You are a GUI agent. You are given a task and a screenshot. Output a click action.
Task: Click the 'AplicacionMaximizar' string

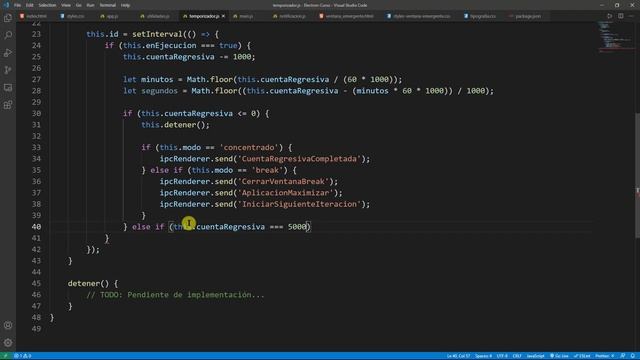coord(286,193)
